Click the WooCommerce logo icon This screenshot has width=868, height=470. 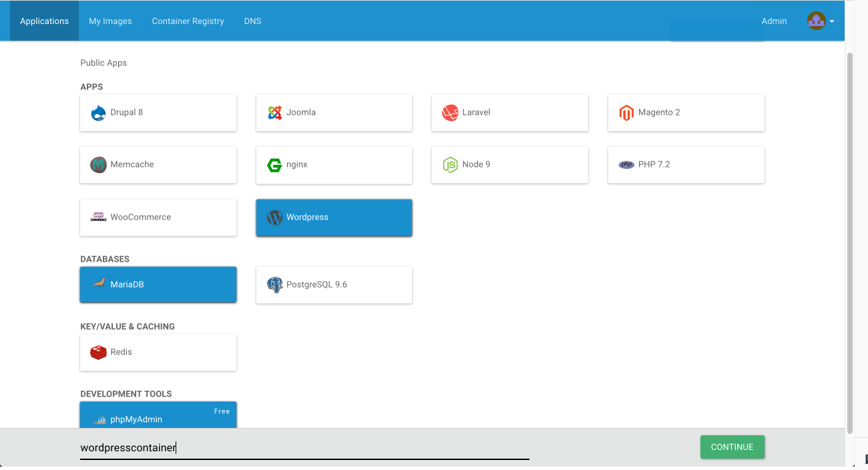pos(98,217)
